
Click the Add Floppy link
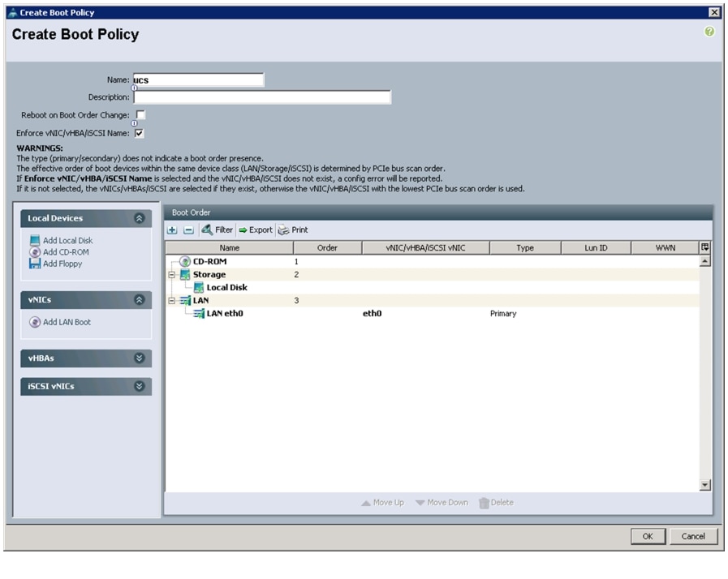tap(62, 264)
